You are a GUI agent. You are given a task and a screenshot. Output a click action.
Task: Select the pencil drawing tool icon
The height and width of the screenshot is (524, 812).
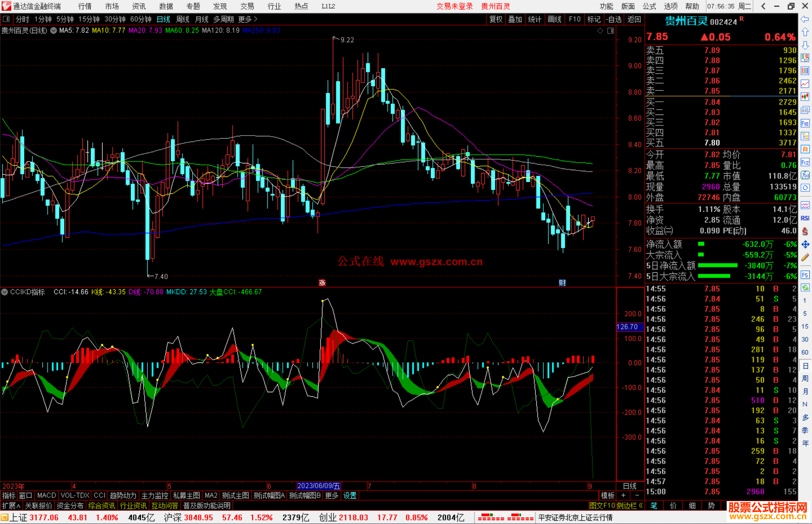click(x=805, y=258)
